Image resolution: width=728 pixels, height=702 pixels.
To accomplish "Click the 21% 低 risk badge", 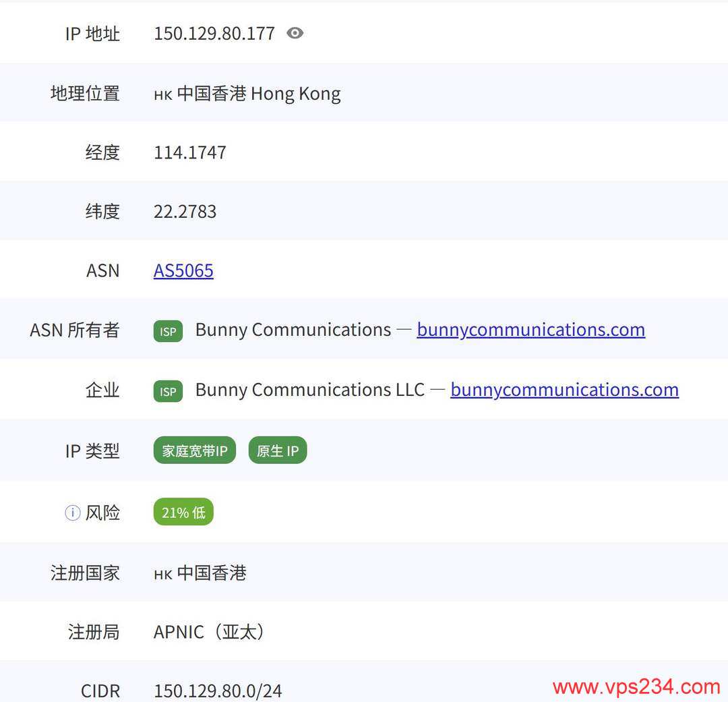I will 183,512.
